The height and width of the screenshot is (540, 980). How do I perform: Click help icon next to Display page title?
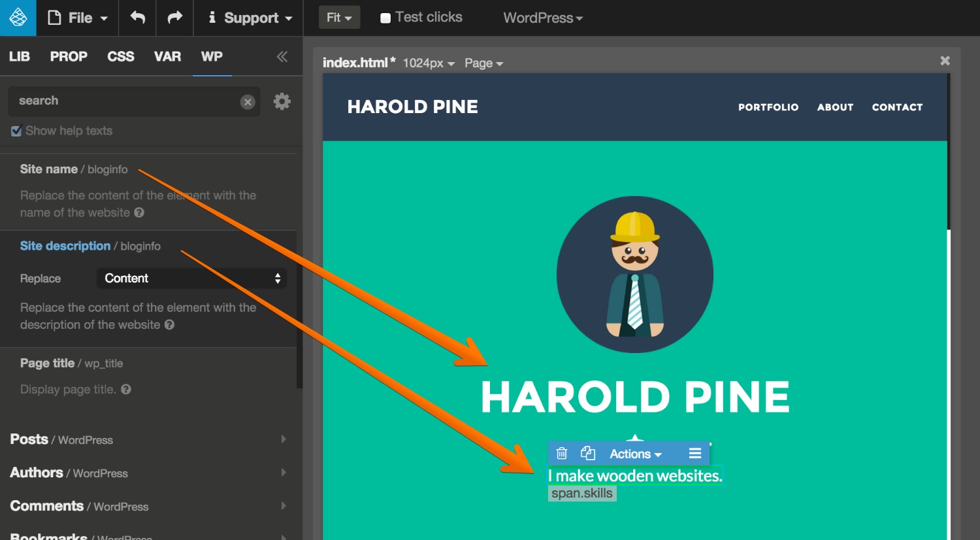(126, 390)
